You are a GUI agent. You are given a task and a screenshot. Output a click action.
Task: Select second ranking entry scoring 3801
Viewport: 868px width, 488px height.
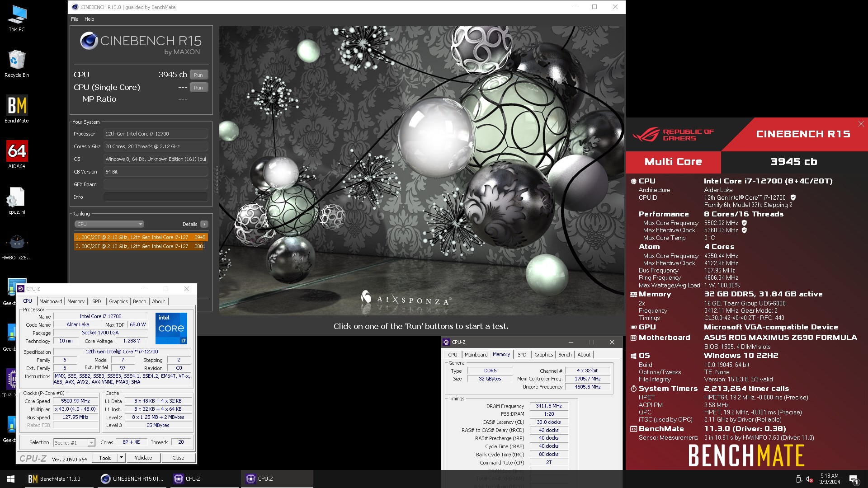click(141, 246)
